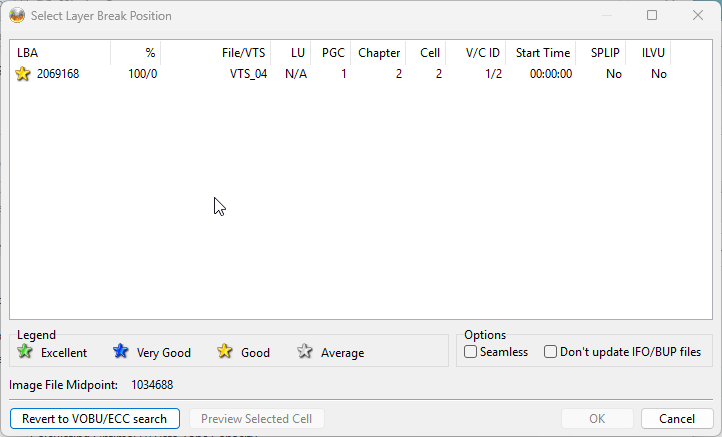Enable the Seamless checkbox
This screenshot has height=437, width=722.
(x=470, y=352)
